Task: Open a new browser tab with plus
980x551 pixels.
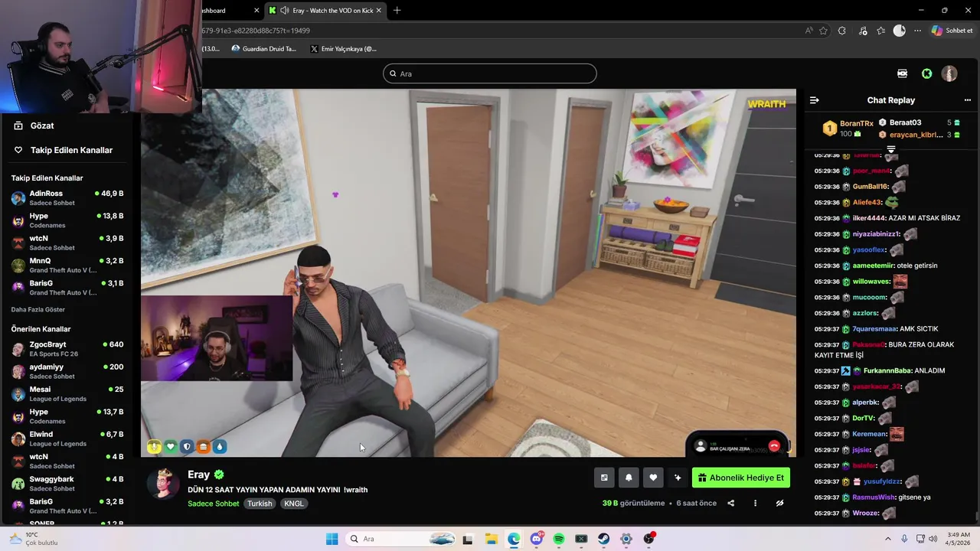Action: 397,11
